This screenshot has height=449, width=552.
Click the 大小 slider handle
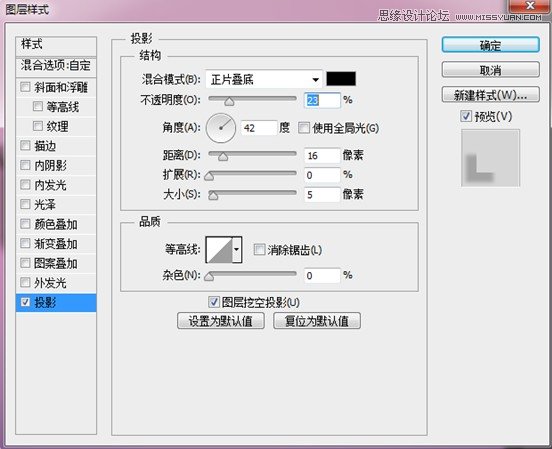coord(213,196)
